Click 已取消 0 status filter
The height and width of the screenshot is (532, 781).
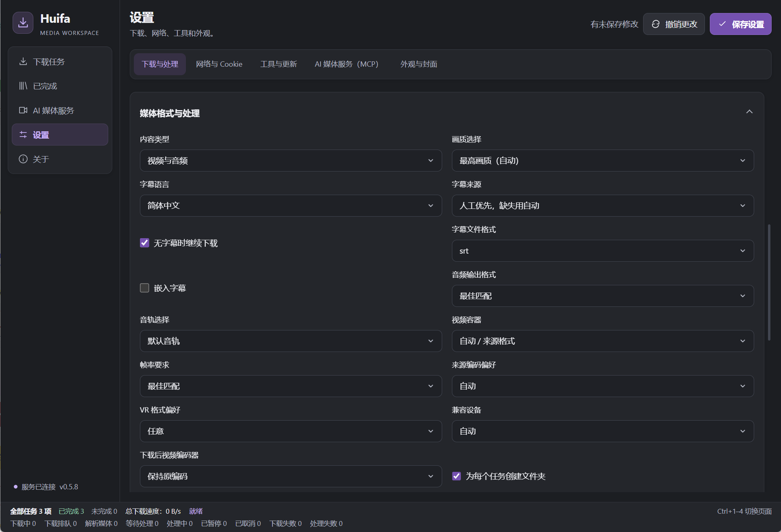[x=248, y=523]
